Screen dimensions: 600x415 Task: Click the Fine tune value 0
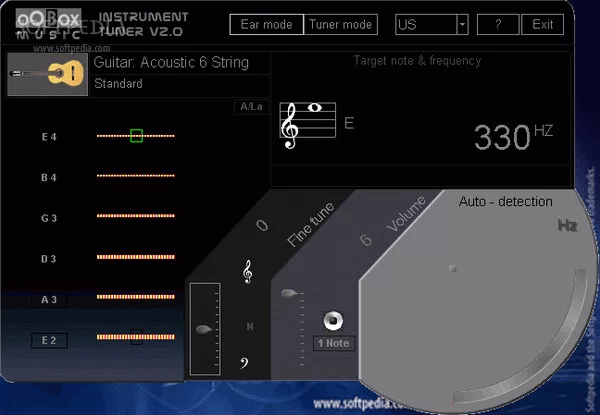click(262, 225)
